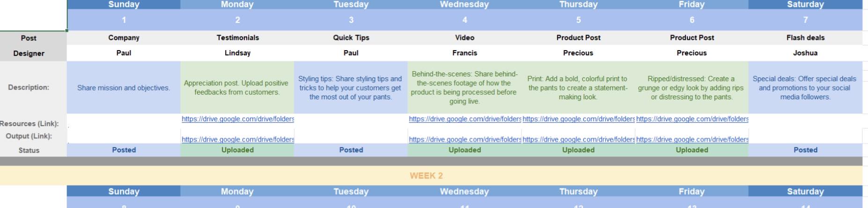Image resolution: width=868 pixels, height=208 pixels.
Task: Select the Wednesday header in week one
Action: [x=464, y=5]
